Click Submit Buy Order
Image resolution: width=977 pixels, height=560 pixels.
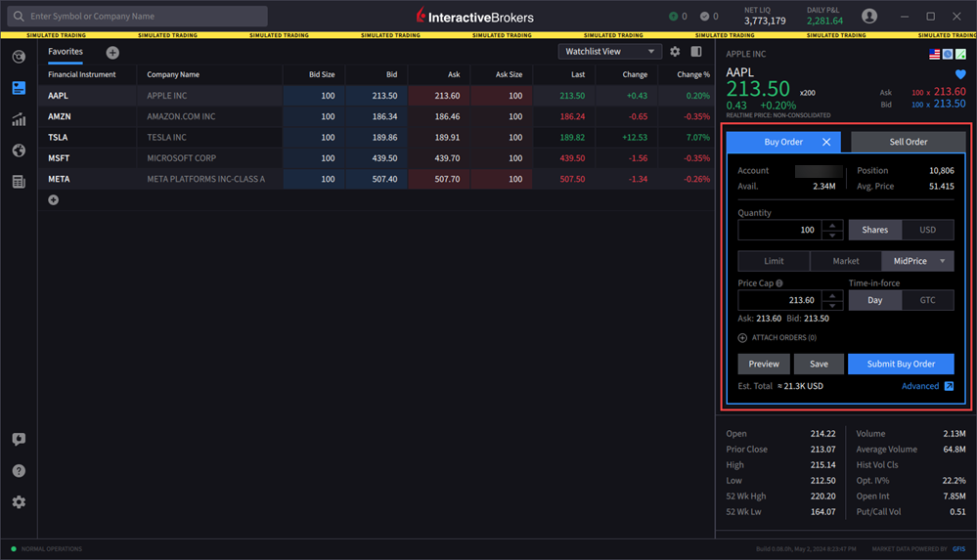click(901, 364)
